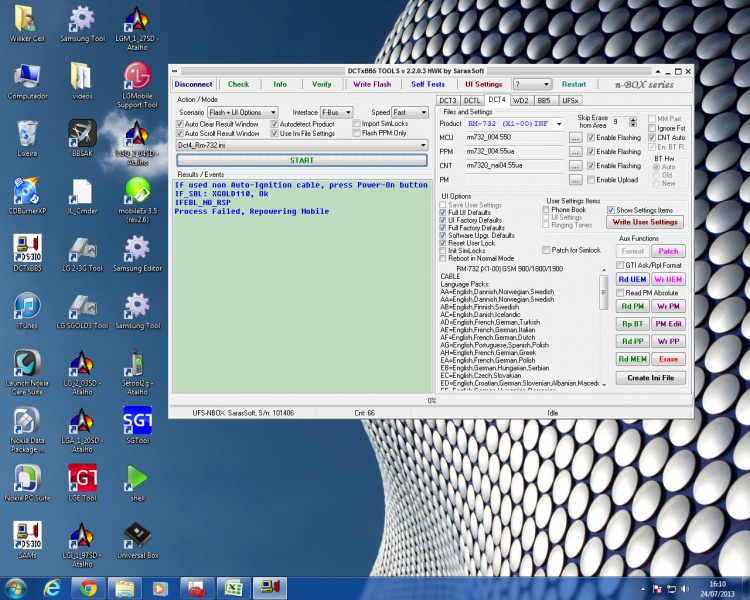The image size is (750, 600).
Task: Open Google Chrome from the taskbar
Action: coord(88,588)
